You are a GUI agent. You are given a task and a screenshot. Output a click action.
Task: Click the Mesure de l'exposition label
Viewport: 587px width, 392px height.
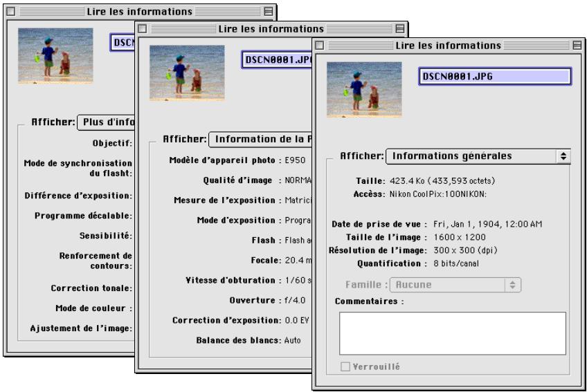(x=228, y=200)
